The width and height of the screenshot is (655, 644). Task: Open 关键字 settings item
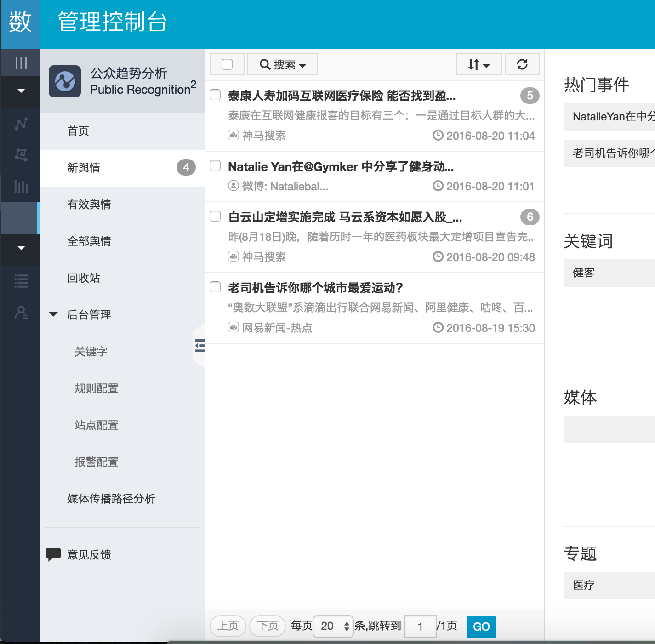tap(91, 352)
